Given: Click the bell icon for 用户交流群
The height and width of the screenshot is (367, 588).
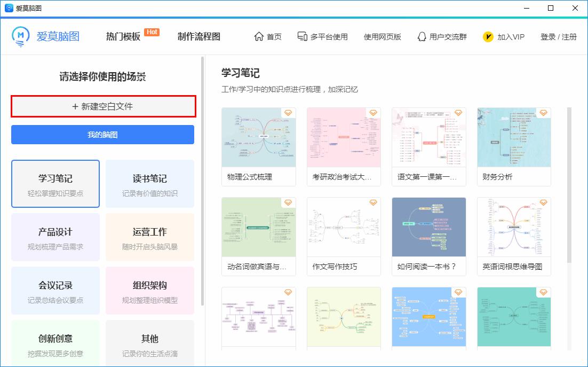Looking at the screenshot, I should point(422,36).
